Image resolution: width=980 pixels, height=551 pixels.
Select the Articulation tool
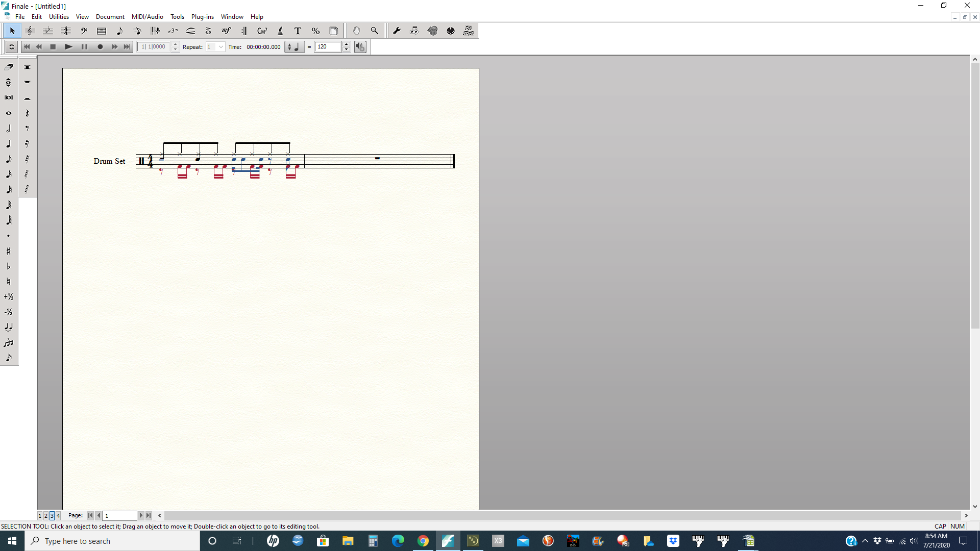tap(208, 31)
